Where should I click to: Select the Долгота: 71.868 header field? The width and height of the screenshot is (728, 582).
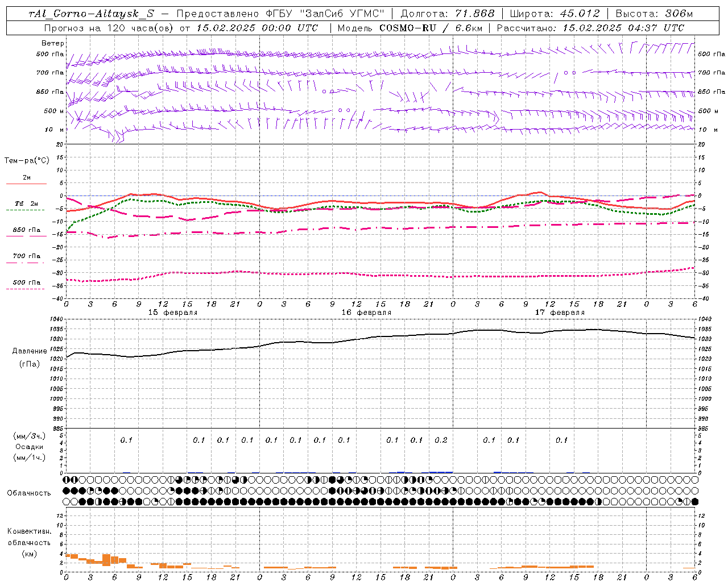(448, 14)
